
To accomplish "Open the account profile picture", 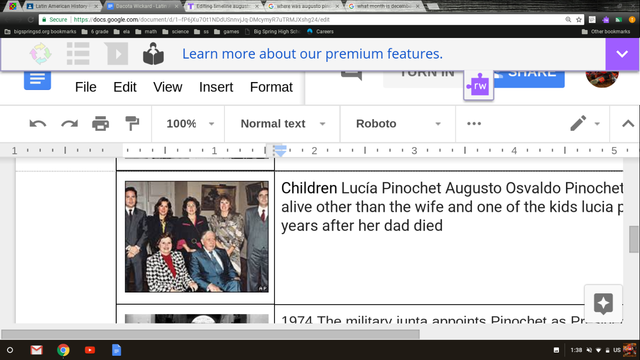I will [x=602, y=79].
